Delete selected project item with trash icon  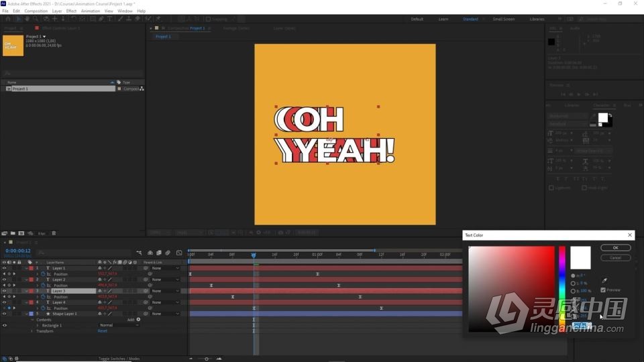[x=54, y=233]
